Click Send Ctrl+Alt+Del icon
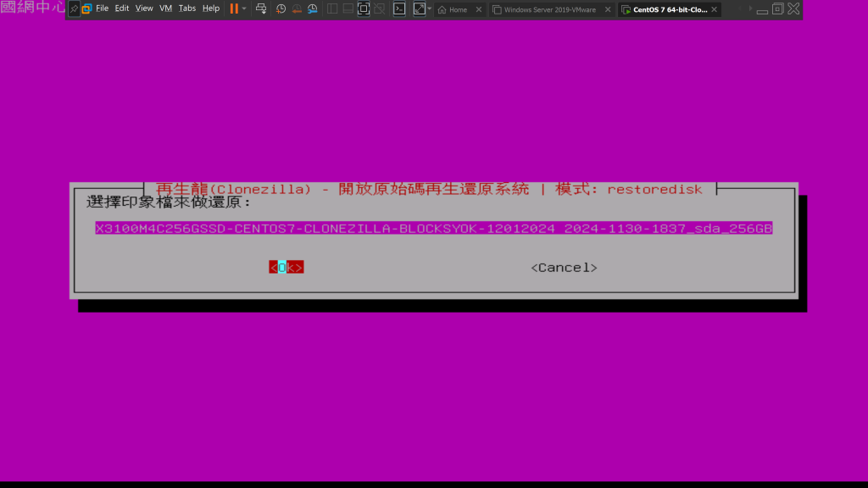868x488 pixels. [x=261, y=8]
